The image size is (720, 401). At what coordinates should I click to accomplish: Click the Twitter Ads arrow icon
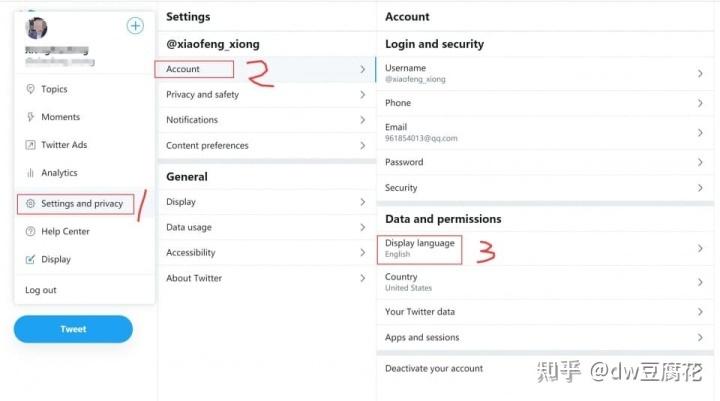tap(30, 145)
